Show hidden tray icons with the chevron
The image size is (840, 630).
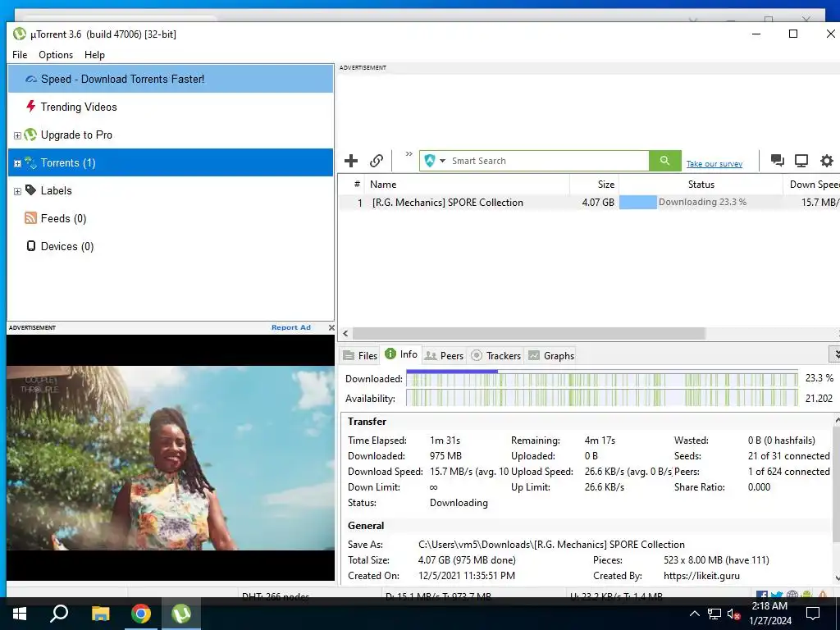(694, 614)
